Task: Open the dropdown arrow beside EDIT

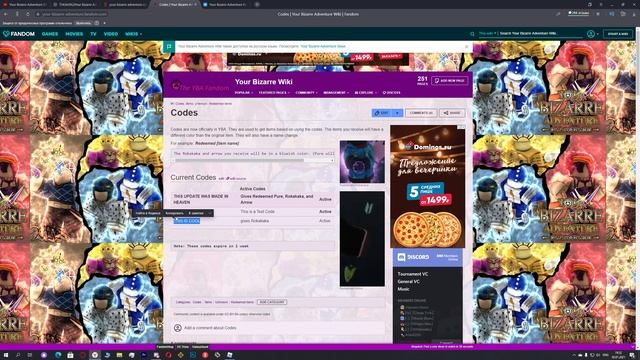Action: tap(398, 113)
